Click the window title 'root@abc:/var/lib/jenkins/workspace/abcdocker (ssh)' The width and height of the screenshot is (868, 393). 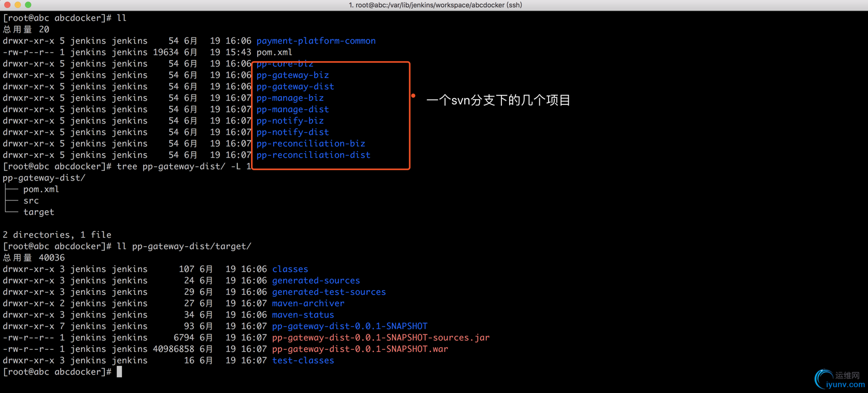pyautogui.click(x=435, y=5)
